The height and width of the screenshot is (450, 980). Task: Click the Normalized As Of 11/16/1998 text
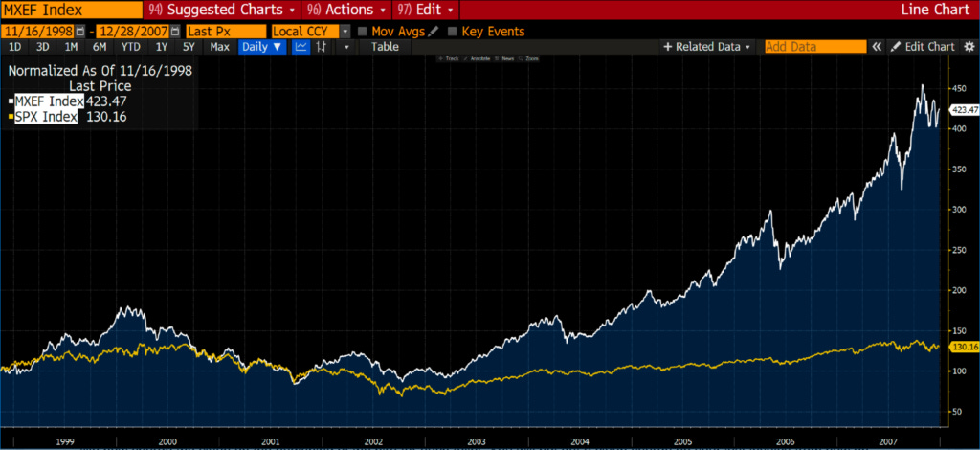tap(100, 71)
